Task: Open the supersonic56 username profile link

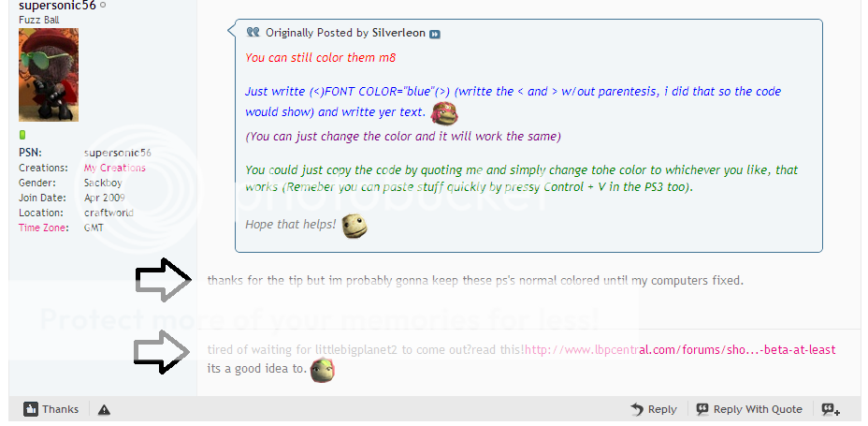Action: coord(58,7)
